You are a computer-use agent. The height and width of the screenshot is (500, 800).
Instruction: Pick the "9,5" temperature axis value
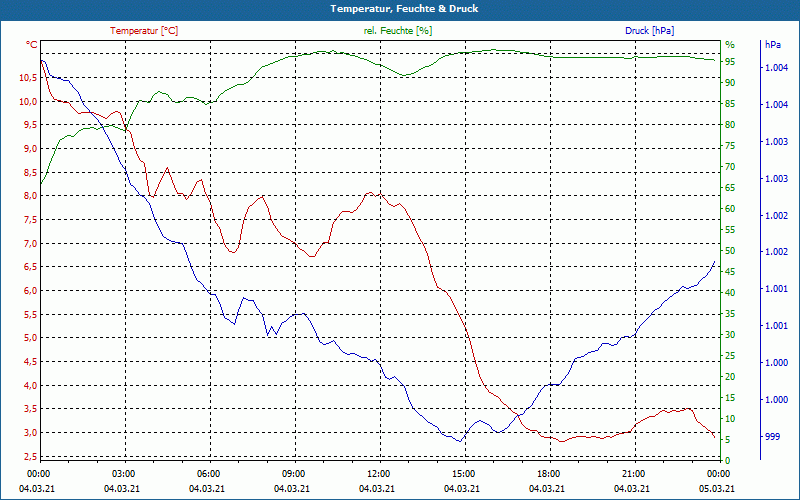pos(30,125)
